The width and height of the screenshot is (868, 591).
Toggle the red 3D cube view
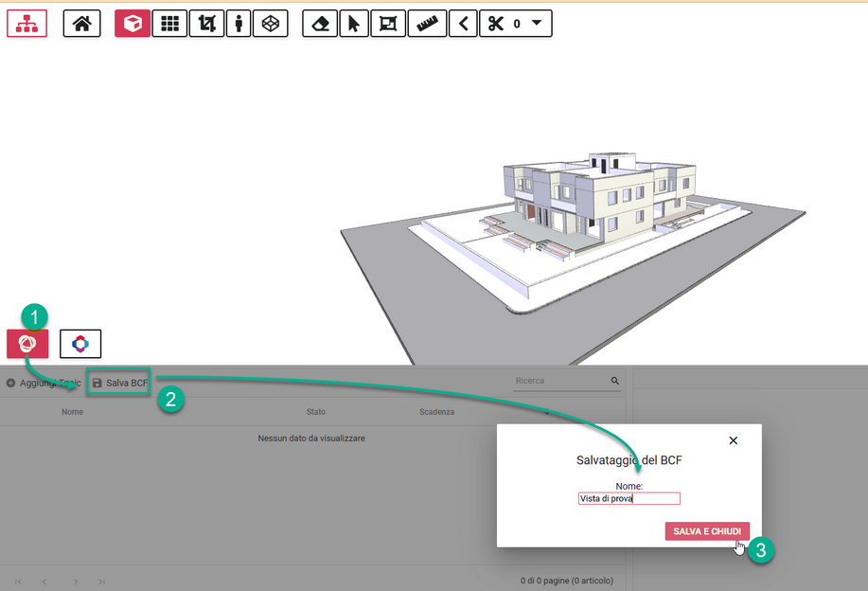coord(133,24)
